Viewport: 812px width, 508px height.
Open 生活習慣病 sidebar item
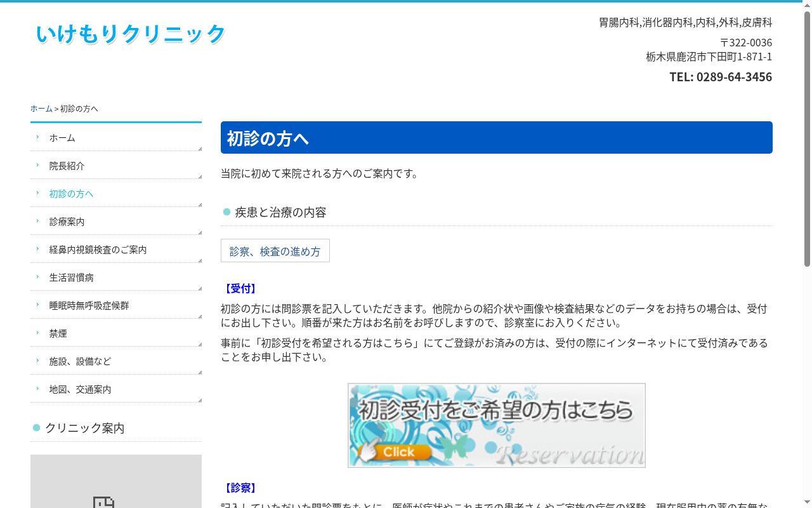(116, 277)
